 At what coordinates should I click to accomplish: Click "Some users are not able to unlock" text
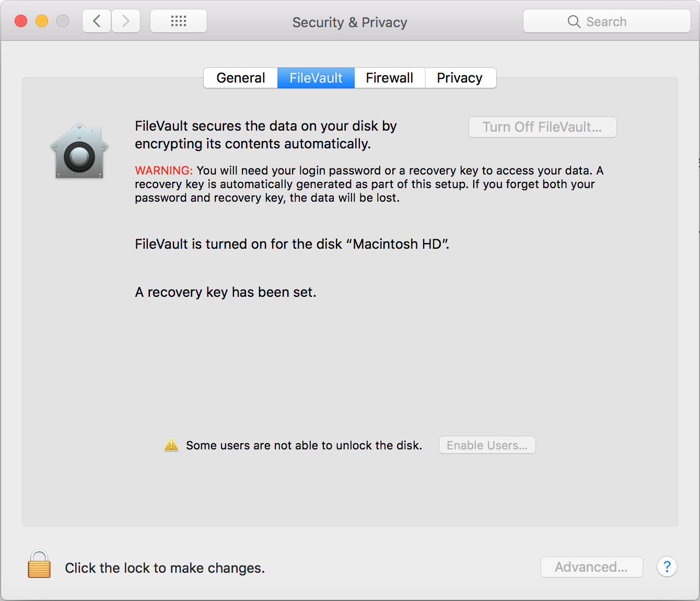(304, 445)
